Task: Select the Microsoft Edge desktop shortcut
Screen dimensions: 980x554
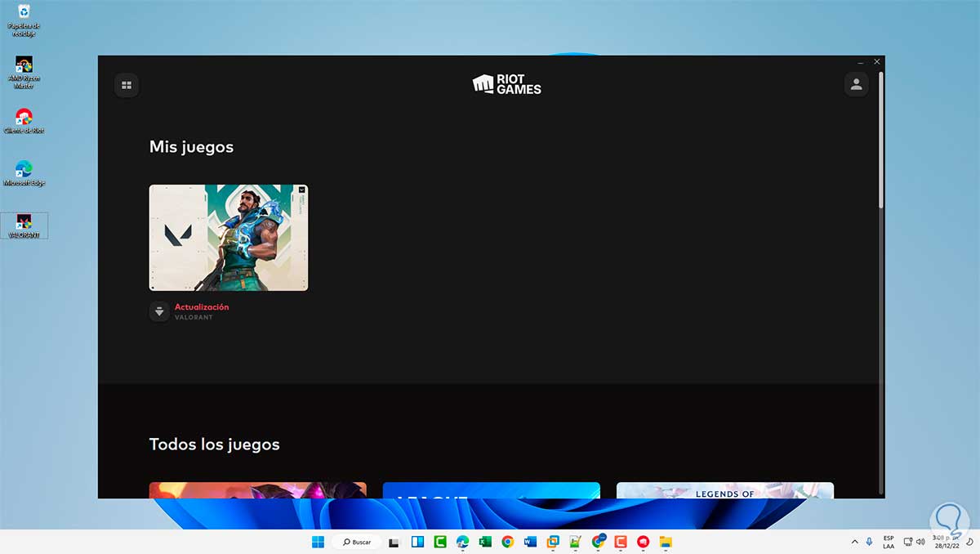Action: tap(24, 173)
